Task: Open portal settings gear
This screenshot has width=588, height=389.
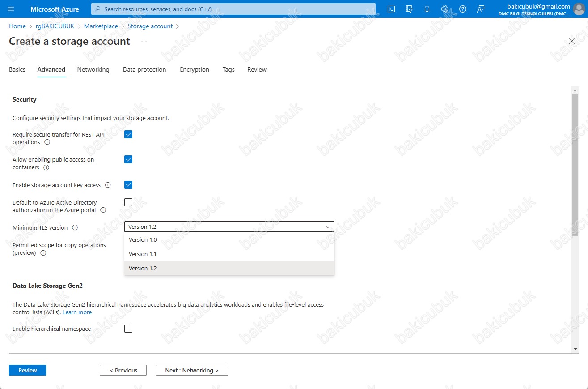Action: pyautogui.click(x=445, y=9)
